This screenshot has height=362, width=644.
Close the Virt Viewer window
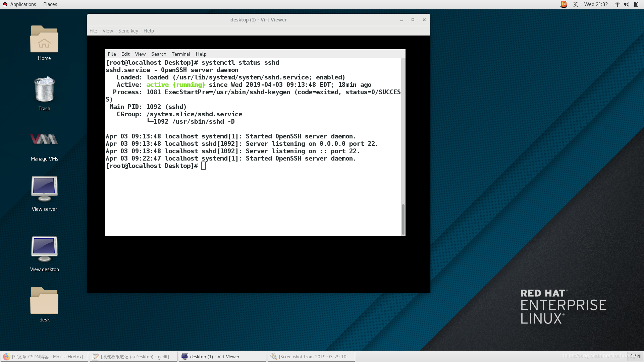[x=424, y=20]
